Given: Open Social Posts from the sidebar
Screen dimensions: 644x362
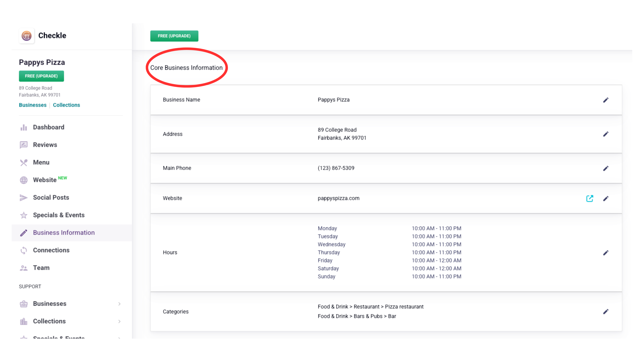Looking at the screenshot, I should [72, 198].
